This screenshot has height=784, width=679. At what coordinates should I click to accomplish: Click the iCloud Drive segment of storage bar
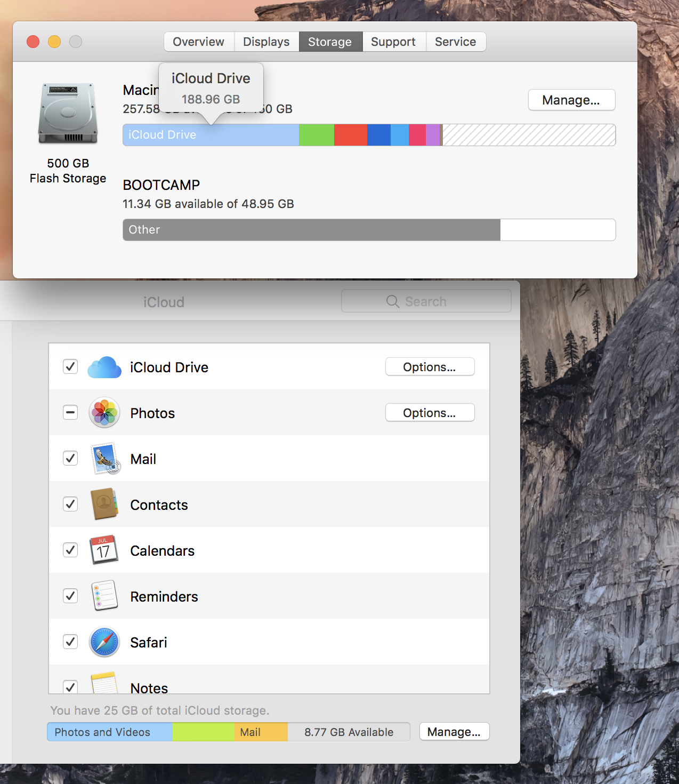(x=211, y=135)
